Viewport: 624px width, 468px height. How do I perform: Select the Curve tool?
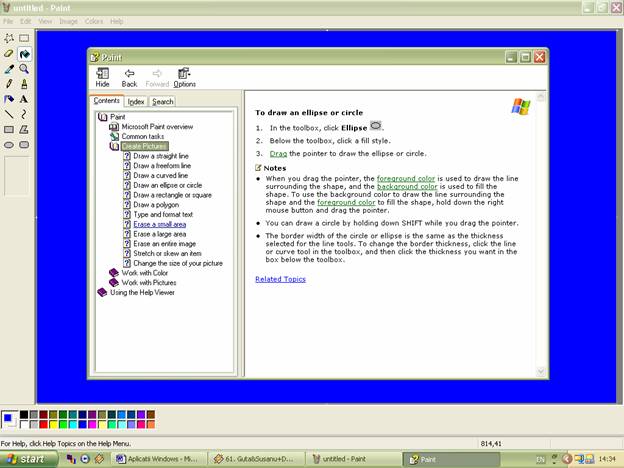[24, 115]
